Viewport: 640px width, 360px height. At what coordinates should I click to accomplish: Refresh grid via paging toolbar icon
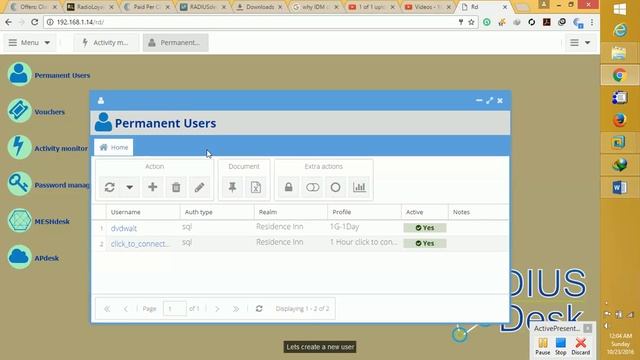pos(259,309)
